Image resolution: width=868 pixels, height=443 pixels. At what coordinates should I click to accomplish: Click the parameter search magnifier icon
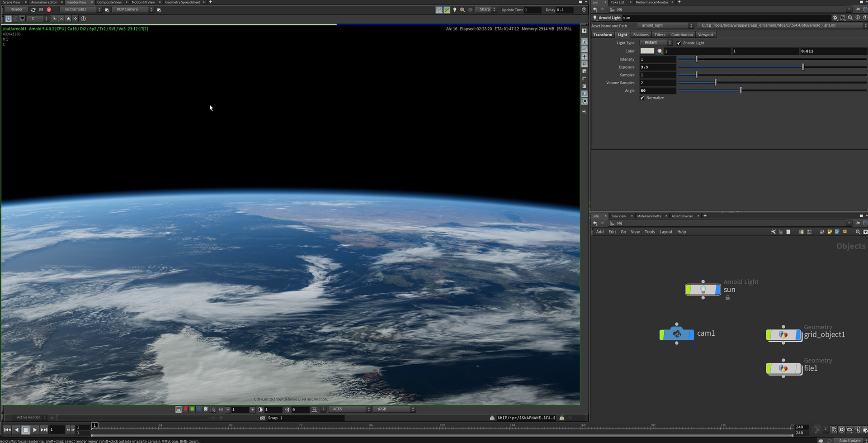pos(850,18)
